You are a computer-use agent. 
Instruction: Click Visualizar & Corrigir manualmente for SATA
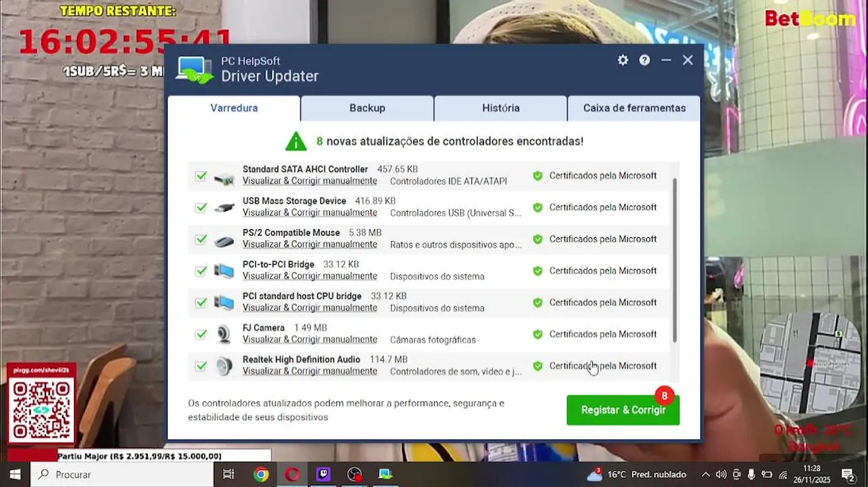pos(310,181)
